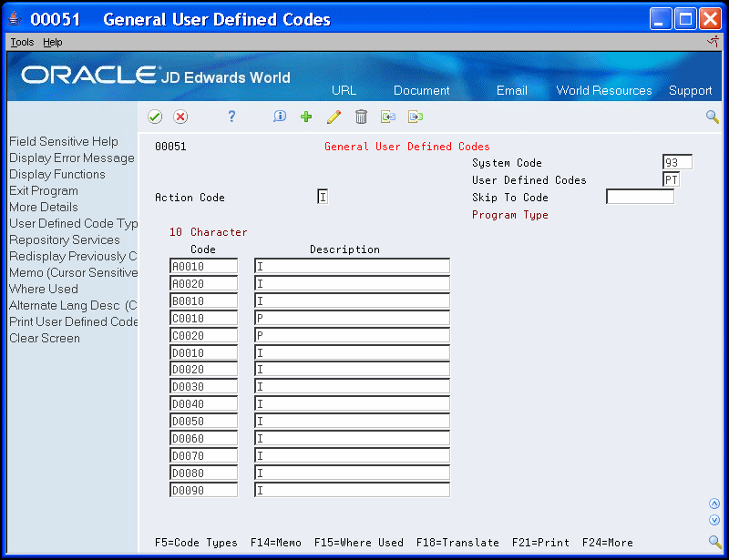Click F14=Memo function key

[276, 543]
